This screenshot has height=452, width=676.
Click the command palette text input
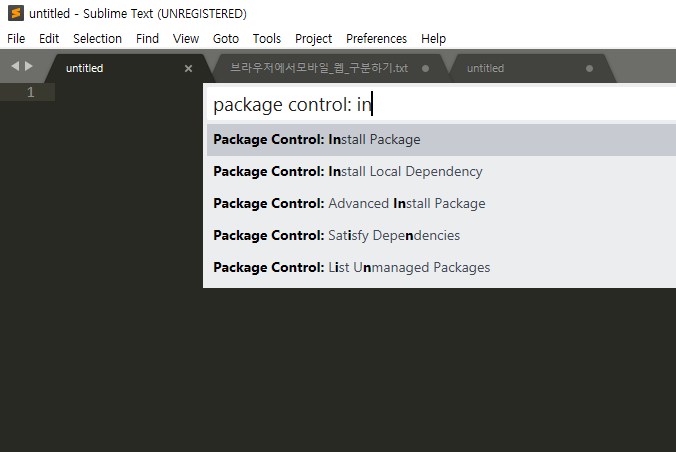(x=440, y=104)
